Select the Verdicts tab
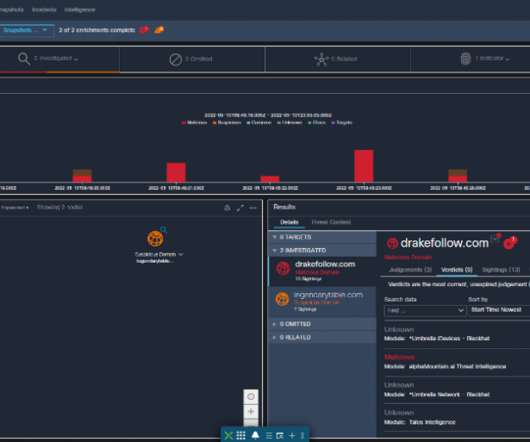530x442 pixels. [457, 270]
